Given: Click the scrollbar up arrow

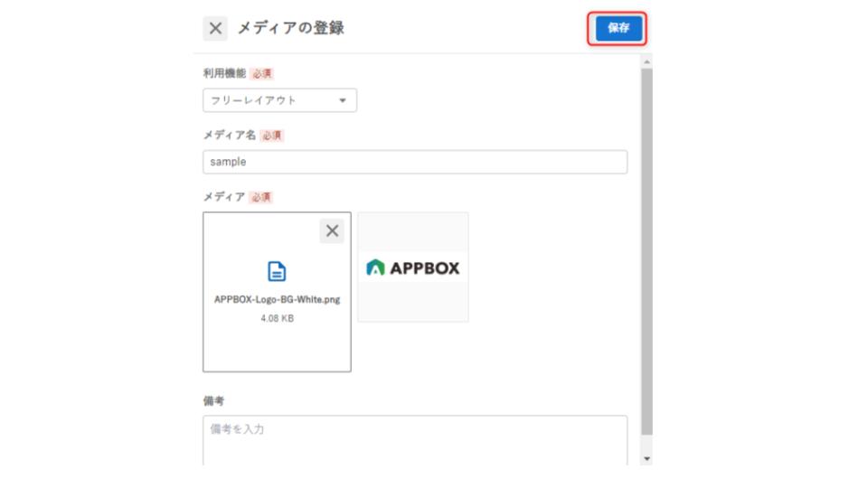Looking at the screenshot, I should click(x=646, y=62).
